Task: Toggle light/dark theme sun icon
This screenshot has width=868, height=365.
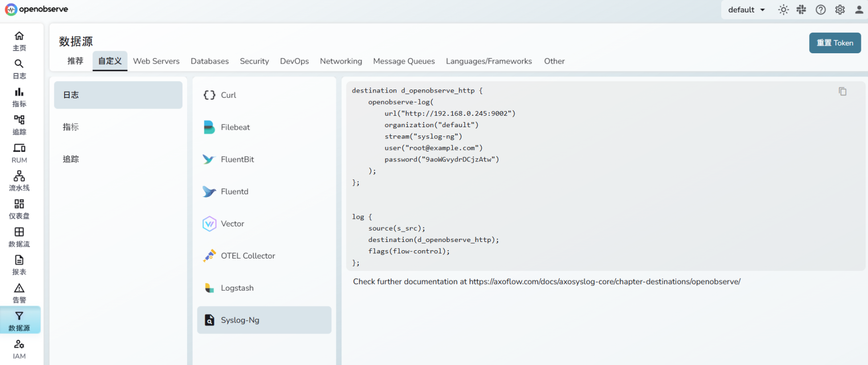Action: (783, 10)
